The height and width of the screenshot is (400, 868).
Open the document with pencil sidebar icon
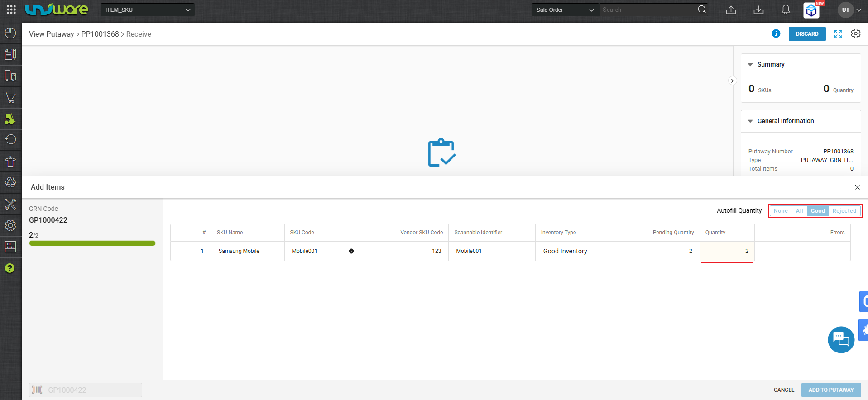(x=10, y=54)
